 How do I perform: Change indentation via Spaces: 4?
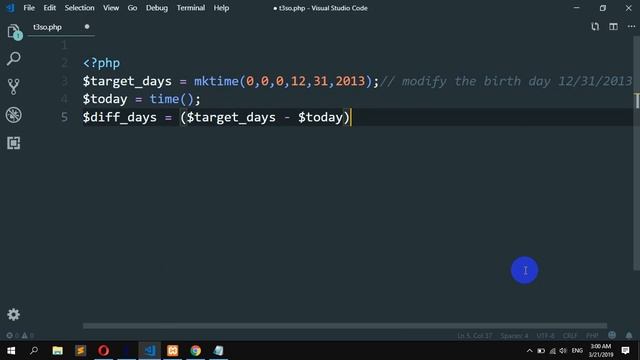click(x=514, y=336)
